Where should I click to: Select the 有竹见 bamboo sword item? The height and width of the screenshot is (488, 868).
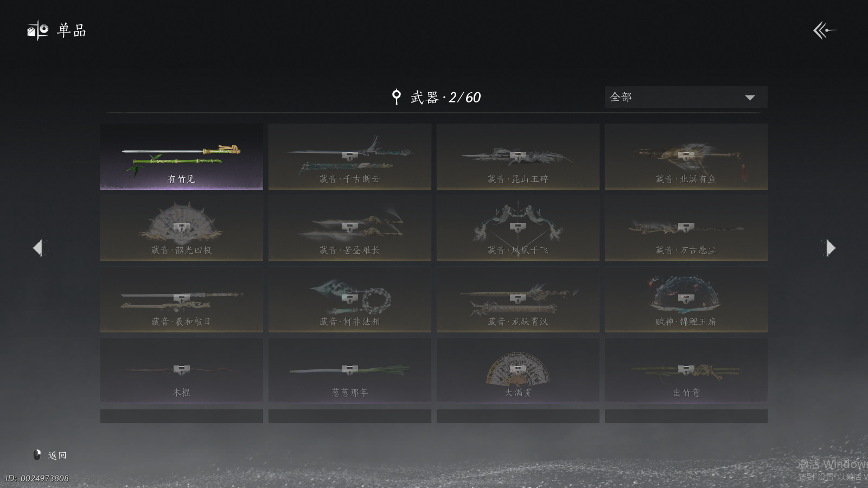coord(182,157)
